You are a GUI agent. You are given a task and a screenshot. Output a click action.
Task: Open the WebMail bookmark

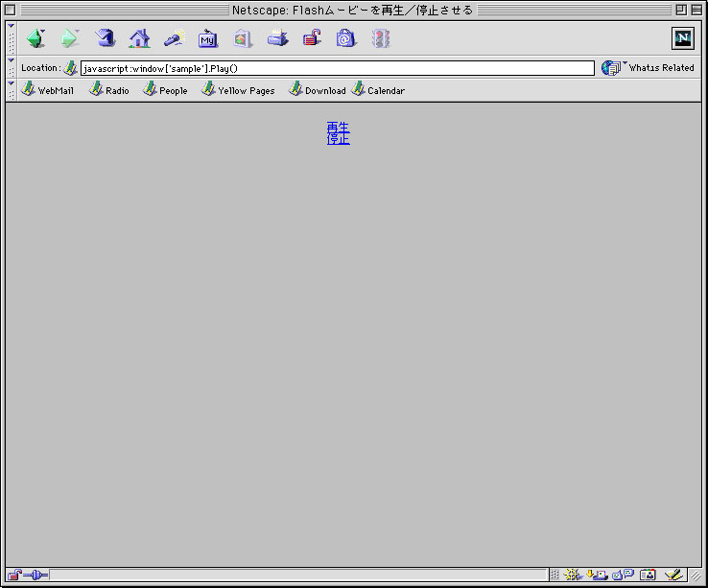[47, 89]
